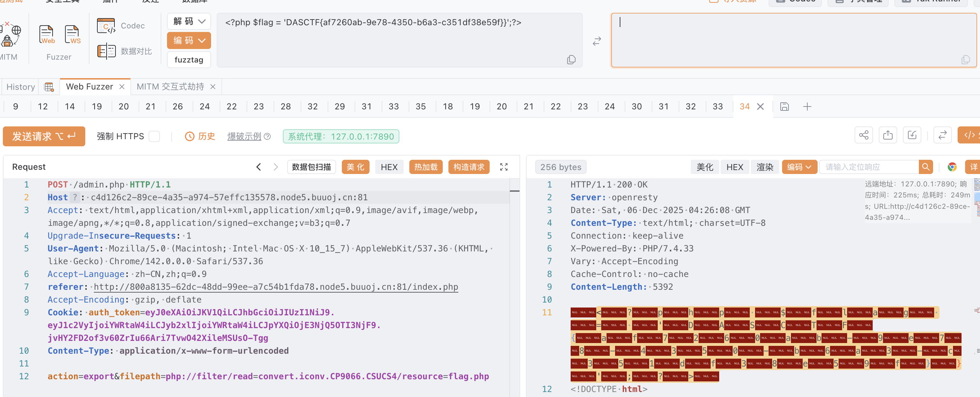This screenshot has width=980, height=397.
Task: Open the response 编码 dropdown
Action: 799,167
